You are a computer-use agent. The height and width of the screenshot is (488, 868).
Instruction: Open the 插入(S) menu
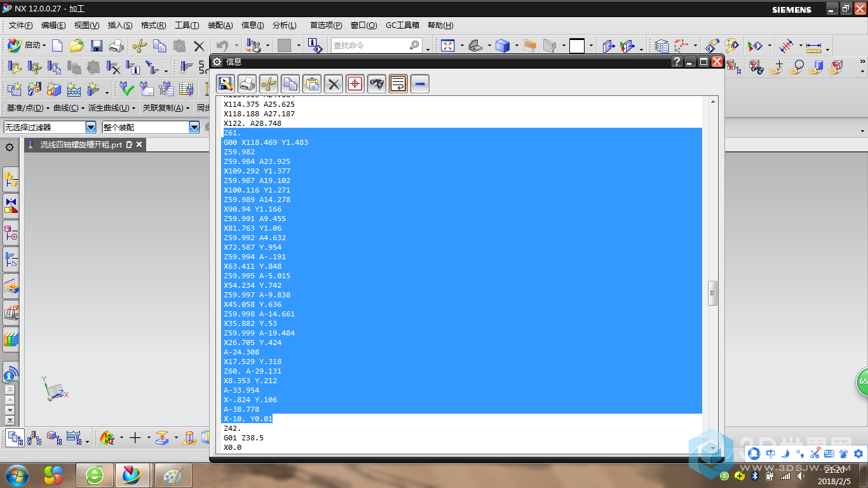120,25
